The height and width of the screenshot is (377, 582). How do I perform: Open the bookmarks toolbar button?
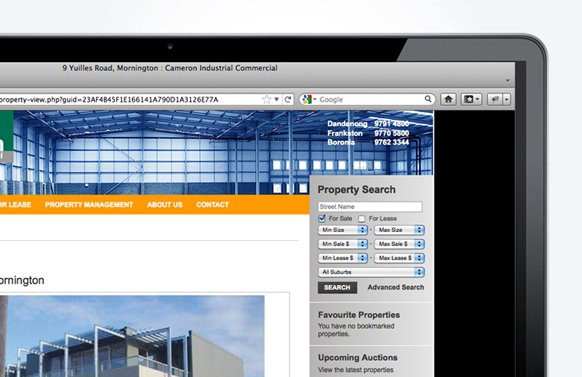point(471,99)
